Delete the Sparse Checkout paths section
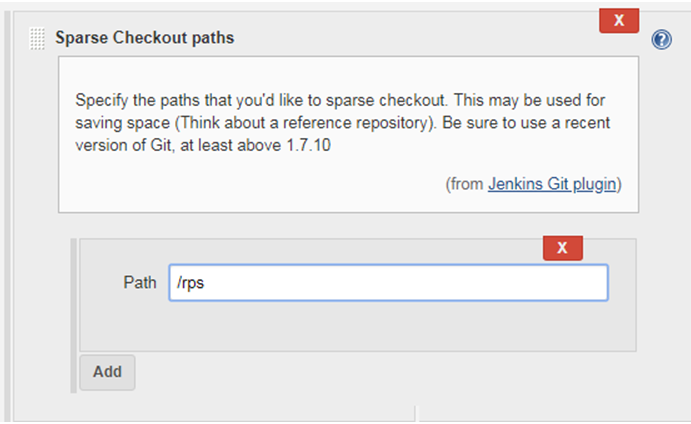The image size is (691, 424). point(619,20)
